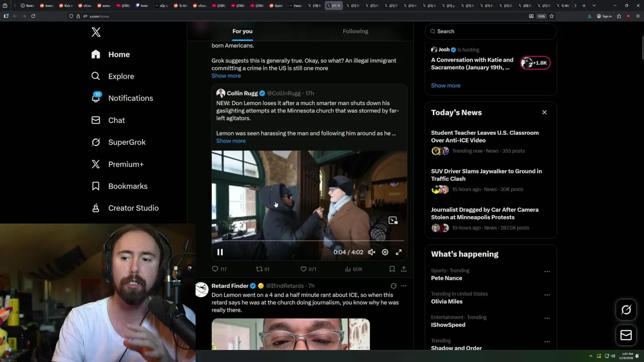Screen dimensions: 644x362
Task: Open floating messages envelope button
Action: [626, 335]
